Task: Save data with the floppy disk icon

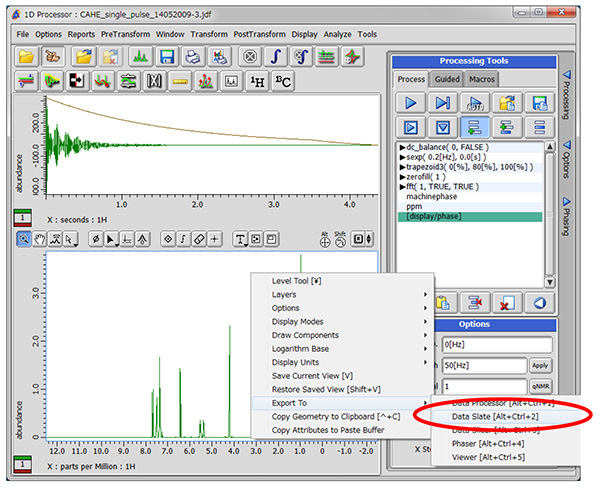Action: (x=167, y=57)
